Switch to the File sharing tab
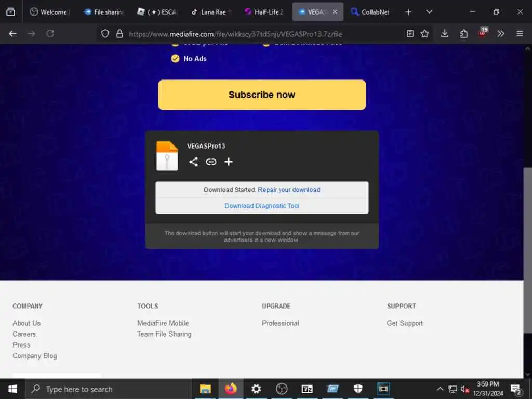 (x=104, y=12)
